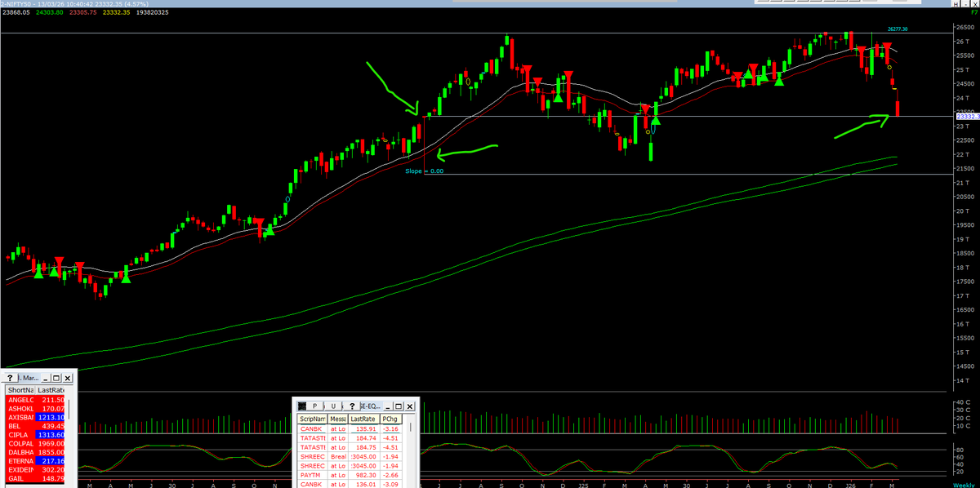Viewport: 980px width, 488px height.
Task: Sort alerts by PChg column header
Action: [x=390, y=418]
